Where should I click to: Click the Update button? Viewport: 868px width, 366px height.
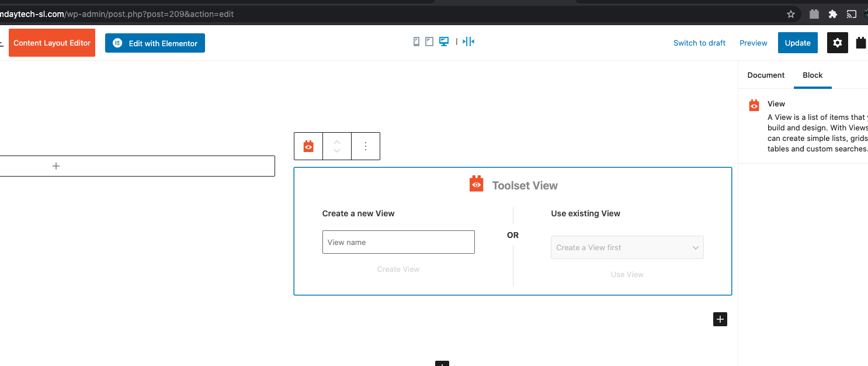coord(798,43)
